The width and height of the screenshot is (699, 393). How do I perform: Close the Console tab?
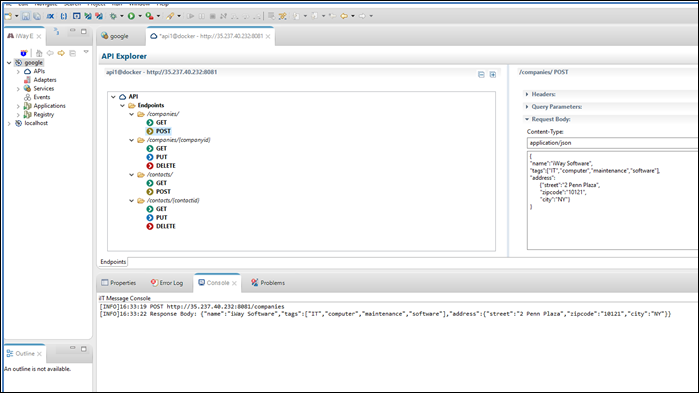click(x=234, y=283)
